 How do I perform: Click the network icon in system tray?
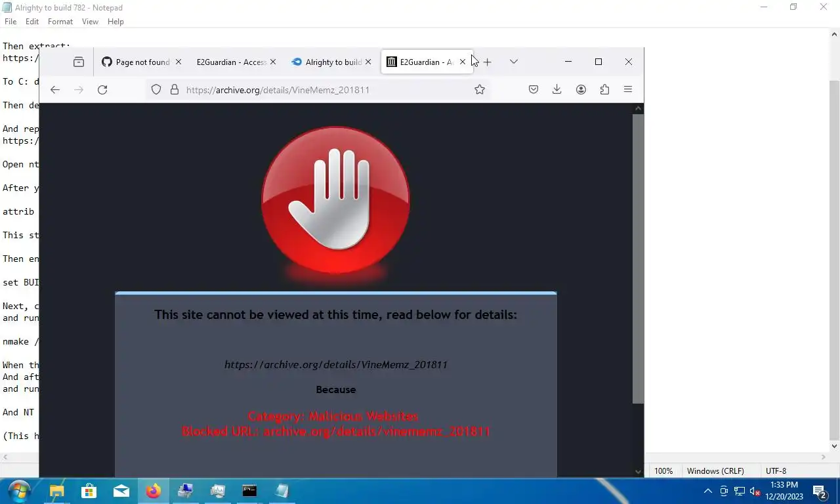click(x=740, y=491)
